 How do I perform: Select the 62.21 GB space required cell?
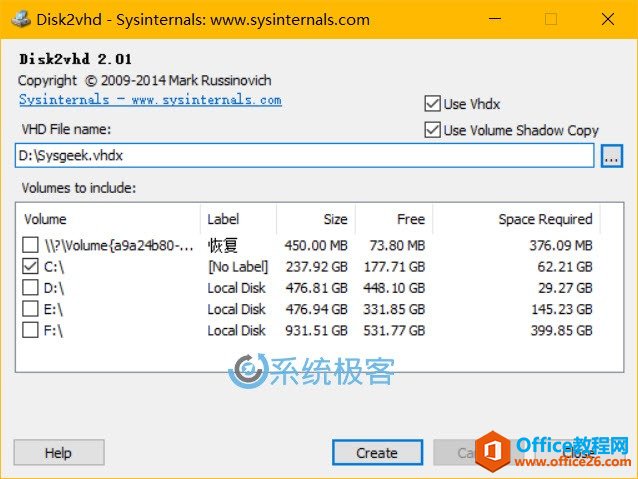pyautogui.click(x=565, y=267)
